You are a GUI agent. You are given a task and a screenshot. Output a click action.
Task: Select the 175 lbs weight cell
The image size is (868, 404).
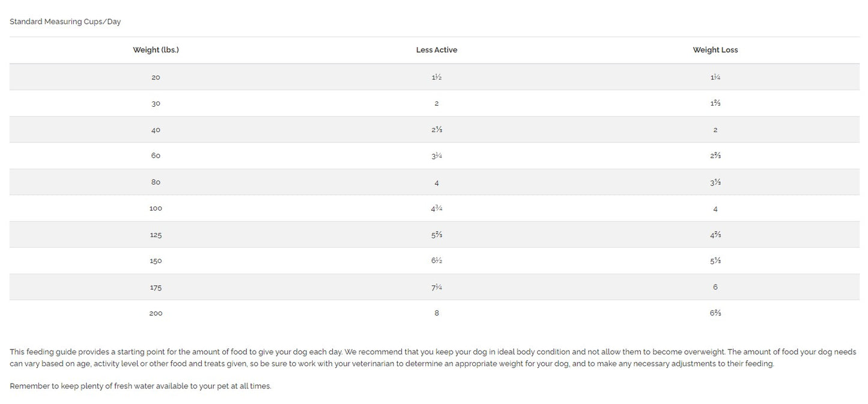point(156,287)
